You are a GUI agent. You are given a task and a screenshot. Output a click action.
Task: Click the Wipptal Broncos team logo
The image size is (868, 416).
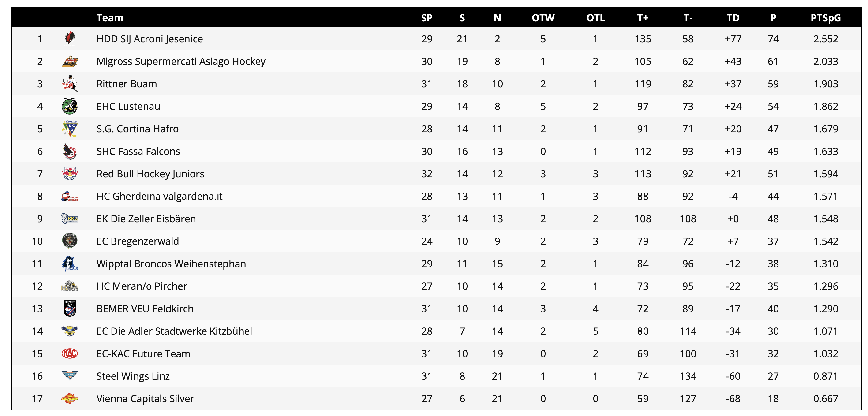tap(70, 264)
